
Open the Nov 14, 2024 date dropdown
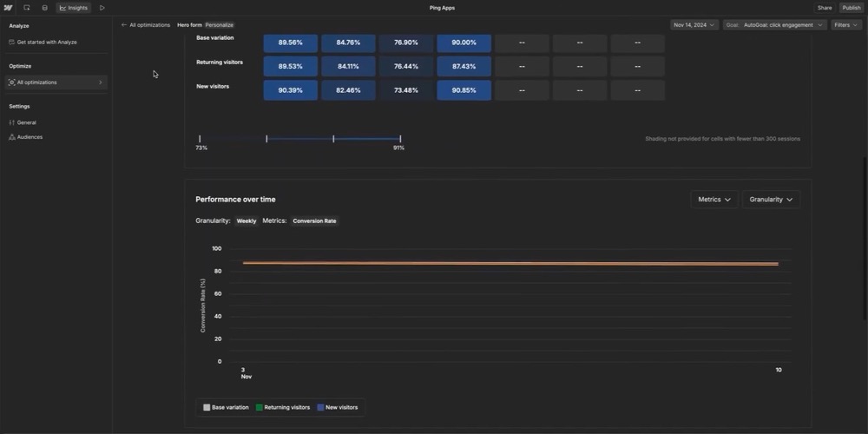pyautogui.click(x=694, y=25)
